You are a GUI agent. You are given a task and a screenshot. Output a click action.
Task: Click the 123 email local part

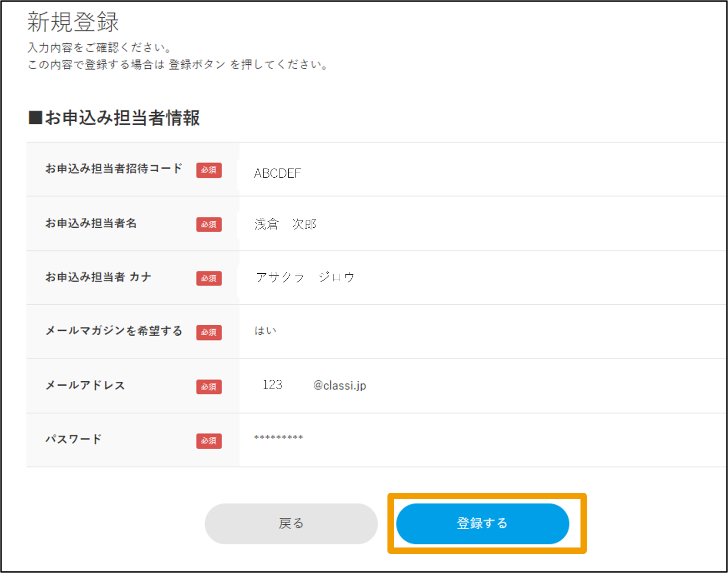point(272,385)
